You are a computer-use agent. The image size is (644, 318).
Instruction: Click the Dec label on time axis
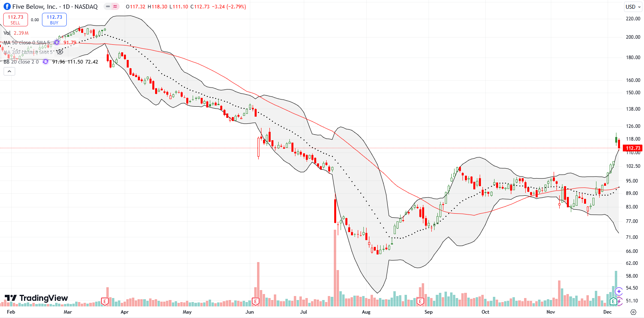(x=608, y=312)
